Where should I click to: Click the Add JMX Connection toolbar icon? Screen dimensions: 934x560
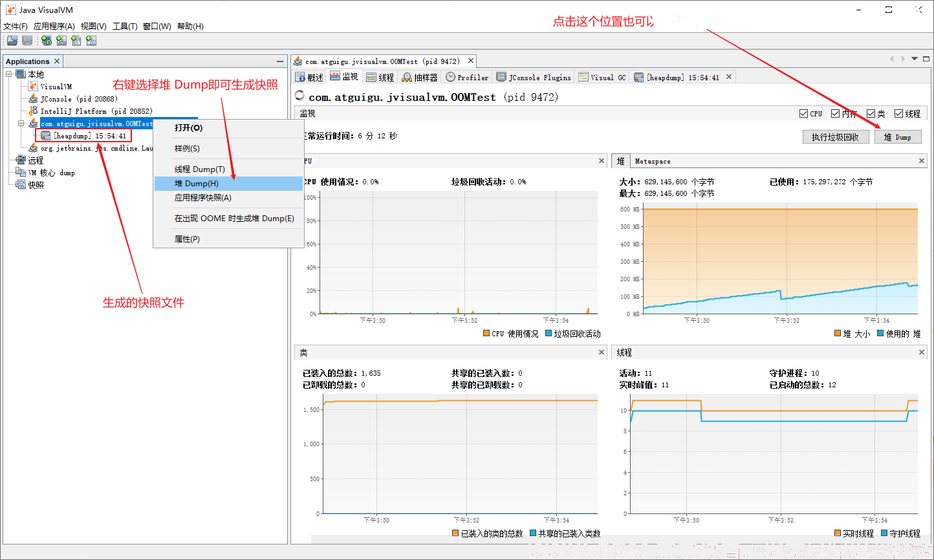(x=61, y=41)
